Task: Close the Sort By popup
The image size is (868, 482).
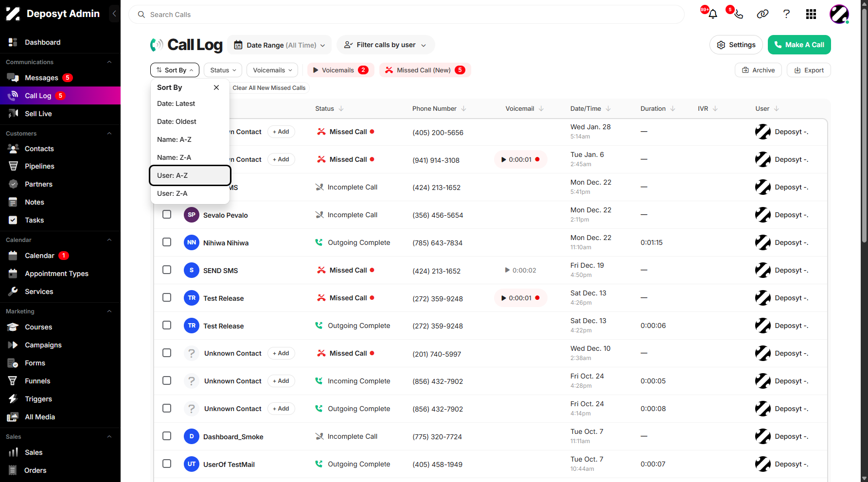Action: tap(216, 87)
